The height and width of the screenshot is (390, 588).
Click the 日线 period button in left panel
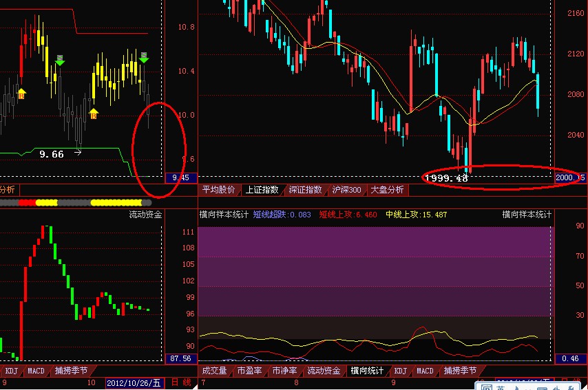182,382
